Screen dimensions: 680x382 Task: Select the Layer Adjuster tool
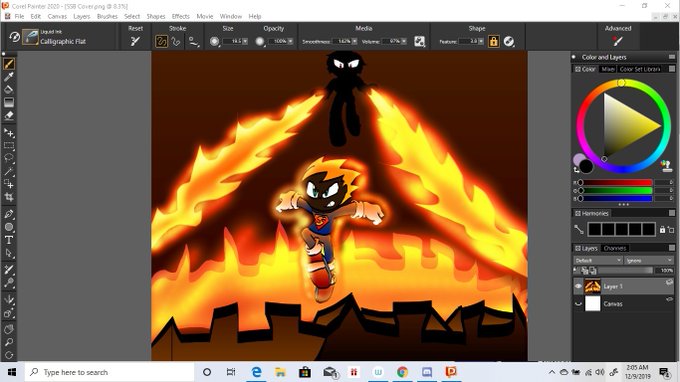tap(9, 133)
